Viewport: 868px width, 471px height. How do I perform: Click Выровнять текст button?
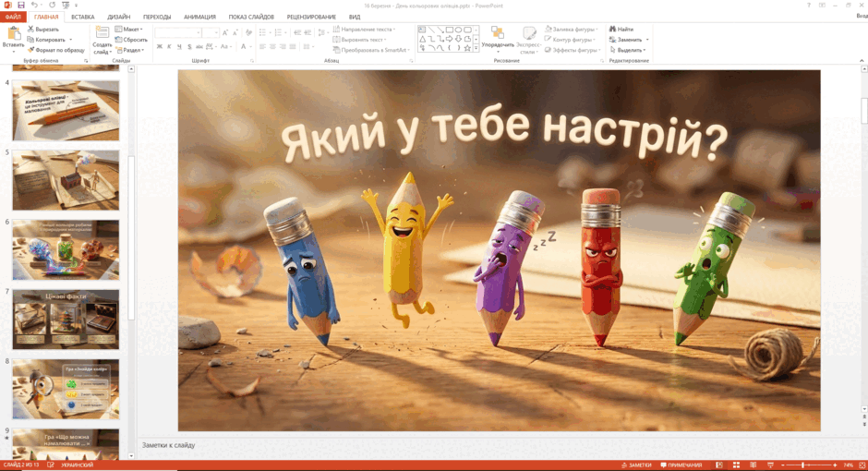360,40
